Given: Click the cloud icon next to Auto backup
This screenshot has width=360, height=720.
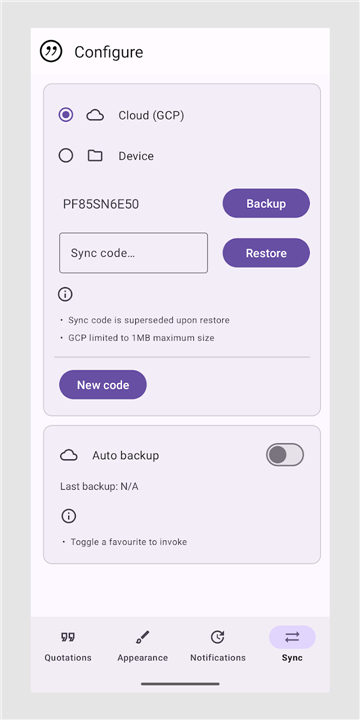Looking at the screenshot, I should coord(69,456).
